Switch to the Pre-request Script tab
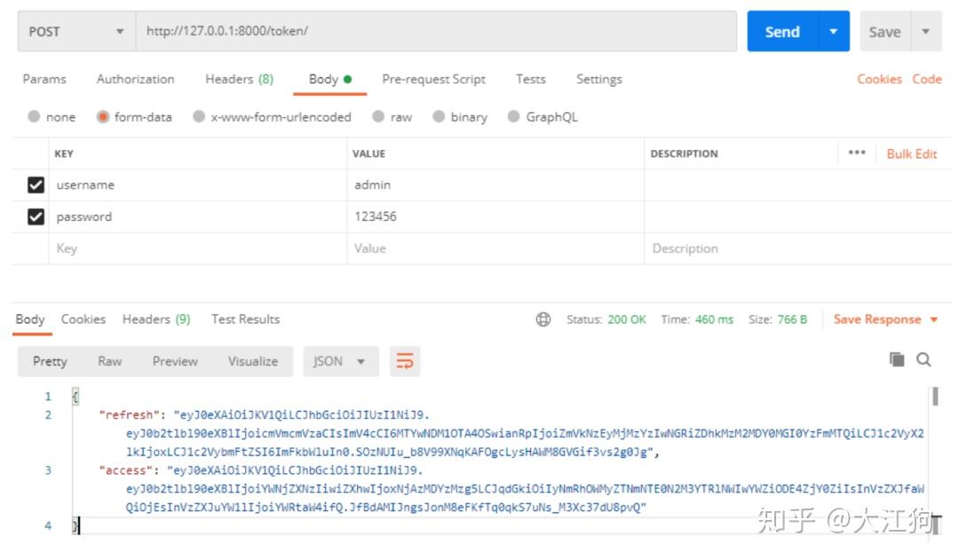Viewport: 959px width, 560px height. [433, 79]
